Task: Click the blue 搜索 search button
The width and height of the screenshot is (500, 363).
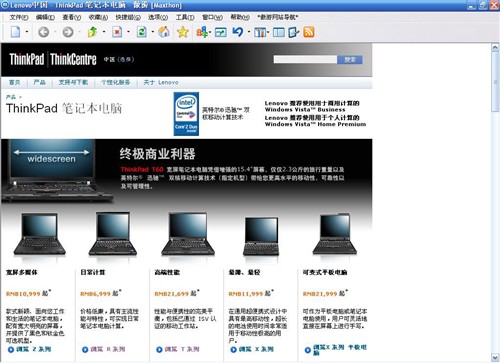Action: click(350, 59)
